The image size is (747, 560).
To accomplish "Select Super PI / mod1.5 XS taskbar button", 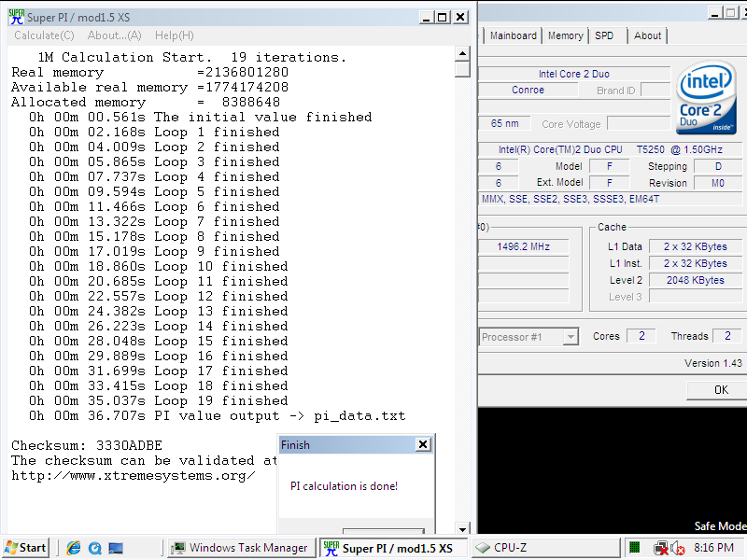I will click(393, 548).
